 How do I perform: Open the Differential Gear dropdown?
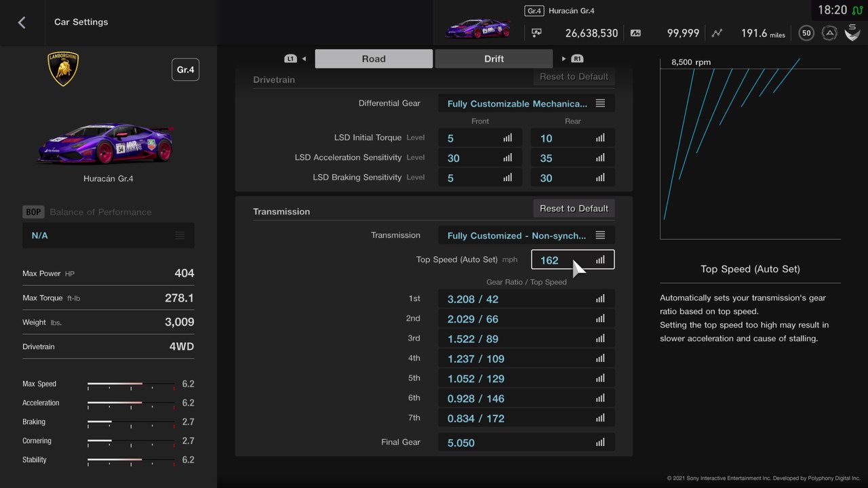point(526,103)
